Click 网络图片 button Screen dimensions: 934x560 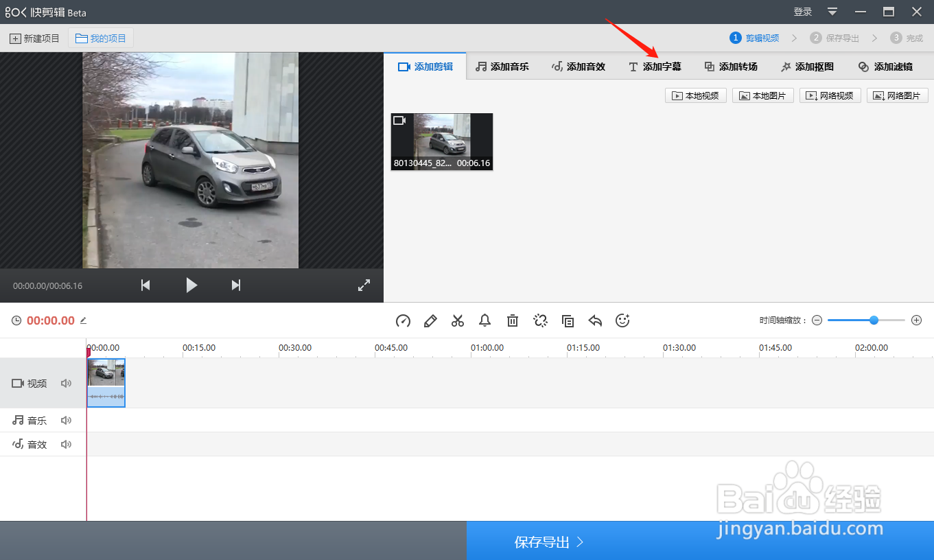[898, 95]
